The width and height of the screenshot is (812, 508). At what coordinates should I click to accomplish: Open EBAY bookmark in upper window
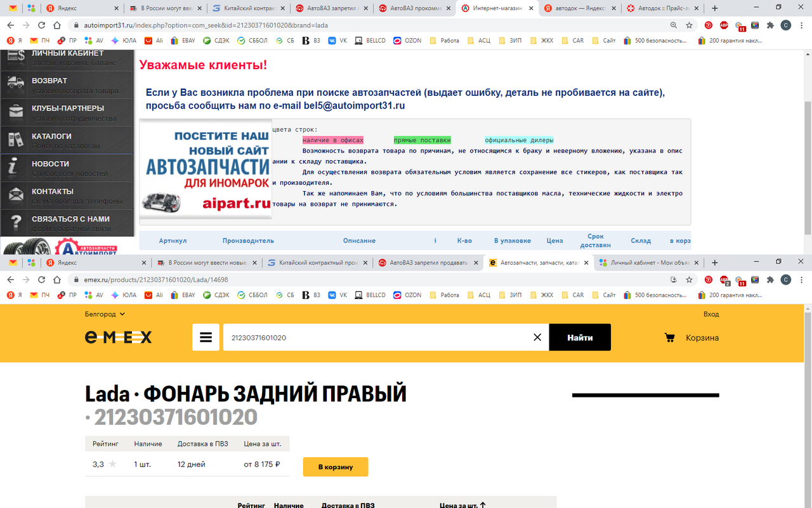183,40
